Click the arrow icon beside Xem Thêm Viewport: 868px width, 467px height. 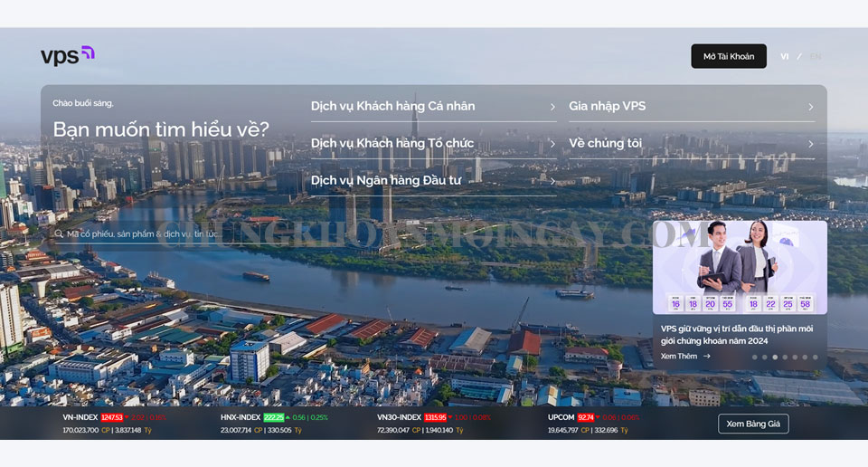[x=707, y=357]
